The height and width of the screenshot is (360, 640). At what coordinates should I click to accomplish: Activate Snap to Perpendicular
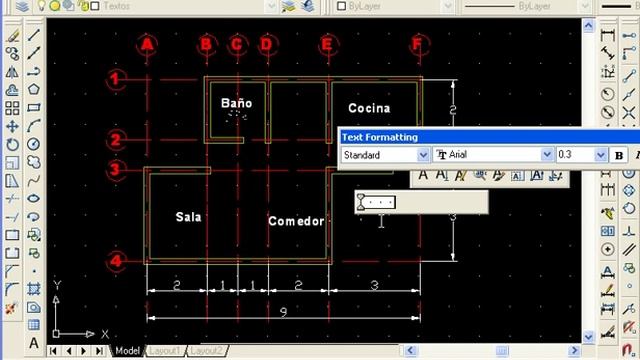(629, 231)
